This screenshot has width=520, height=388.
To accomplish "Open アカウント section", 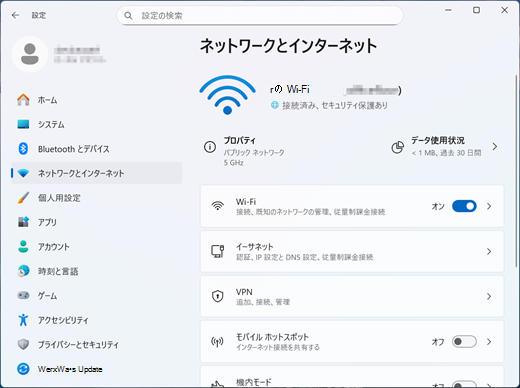I will tap(97, 247).
